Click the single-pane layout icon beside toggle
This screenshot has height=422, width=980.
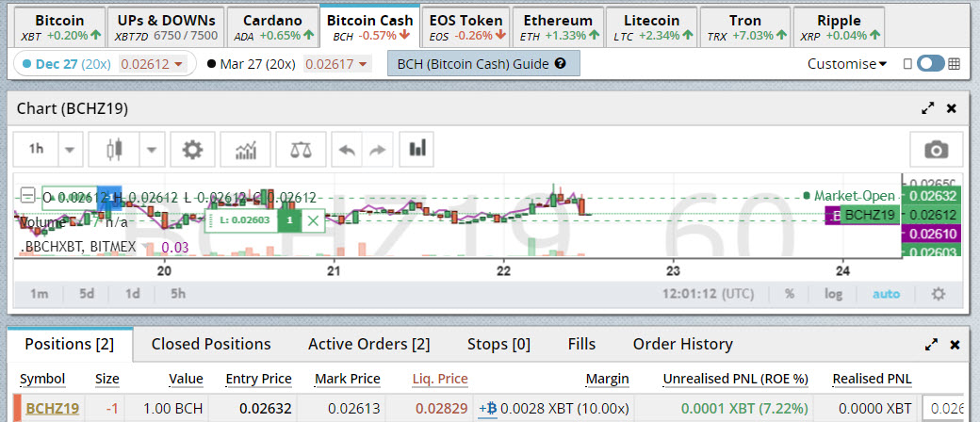pyautogui.click(x=908, y=63)
